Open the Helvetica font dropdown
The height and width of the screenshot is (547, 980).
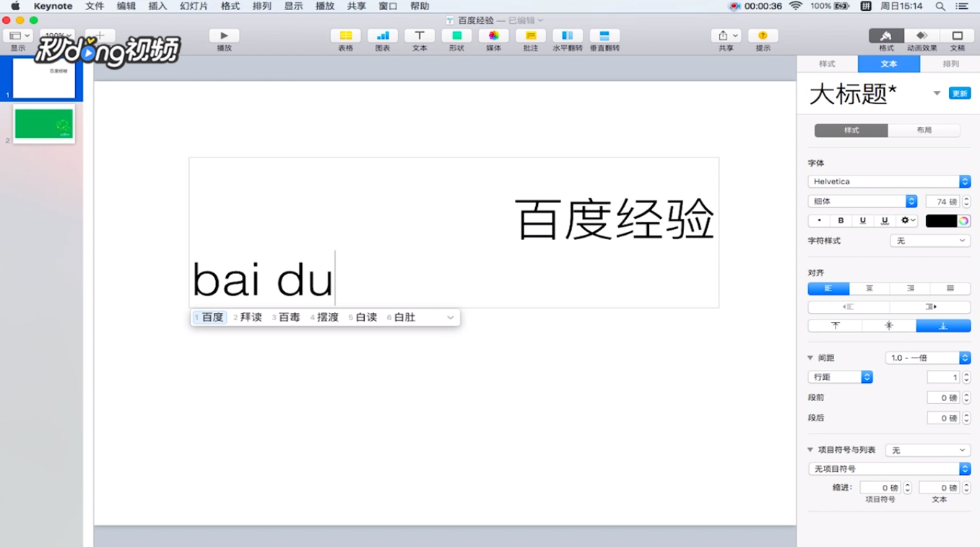pos(889,181)
